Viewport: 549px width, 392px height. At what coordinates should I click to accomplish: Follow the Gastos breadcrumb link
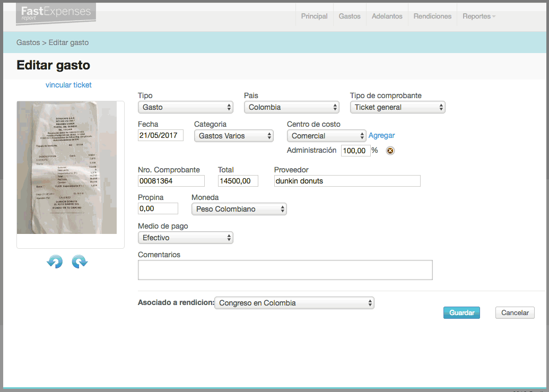pyautogui.click(x=28, y=42)
